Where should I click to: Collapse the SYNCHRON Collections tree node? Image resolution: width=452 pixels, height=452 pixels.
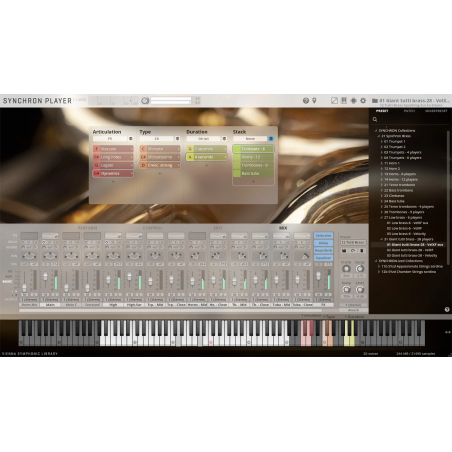pyautogui.click(x=376, y=130)
